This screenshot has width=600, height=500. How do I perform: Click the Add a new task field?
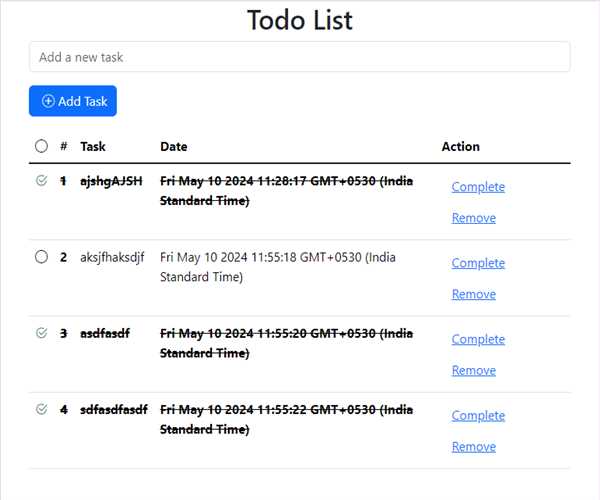(300, 57)
